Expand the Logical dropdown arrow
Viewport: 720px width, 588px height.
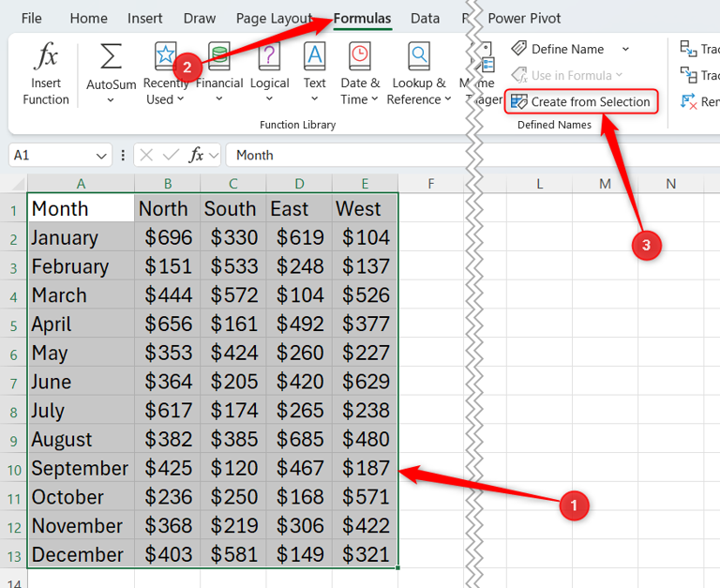click(x=270, y=98)
